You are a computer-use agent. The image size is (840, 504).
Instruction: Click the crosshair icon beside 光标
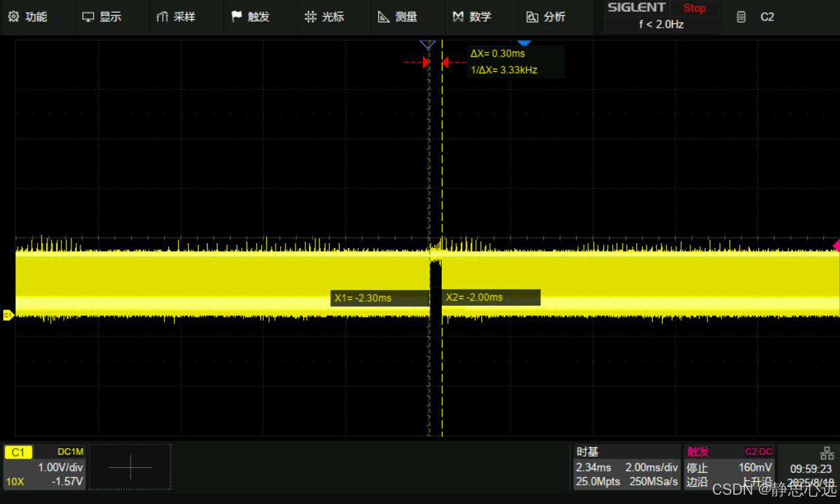311,17
